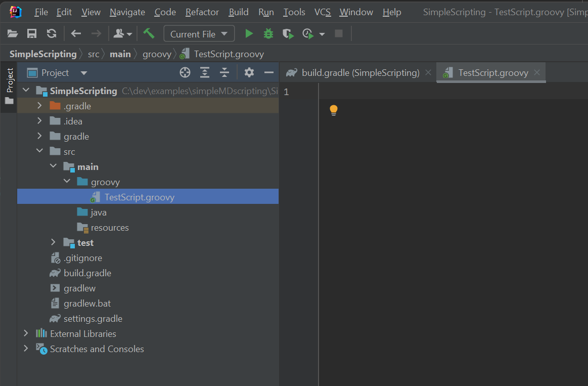588x386 pixels.
Task: Start debugging using the bug icon
Action: point(268,33)
